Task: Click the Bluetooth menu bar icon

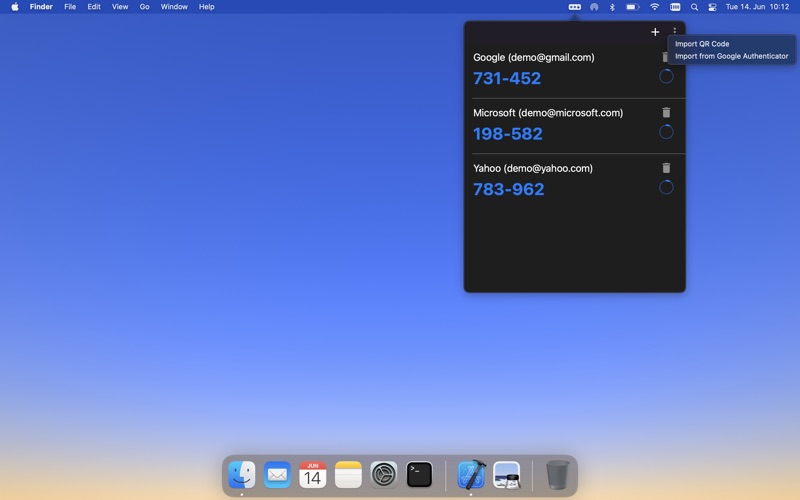Action: coord(612,7)
